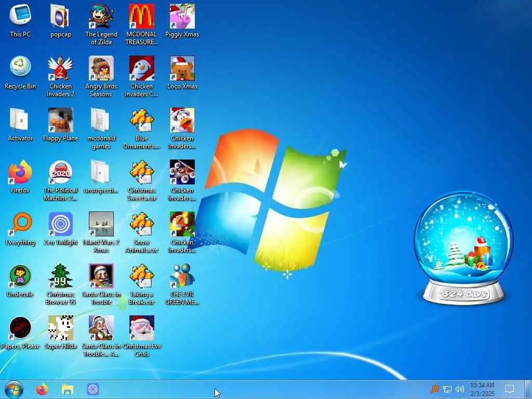Select the Snow Animals.exe icon

pos(142,232)
